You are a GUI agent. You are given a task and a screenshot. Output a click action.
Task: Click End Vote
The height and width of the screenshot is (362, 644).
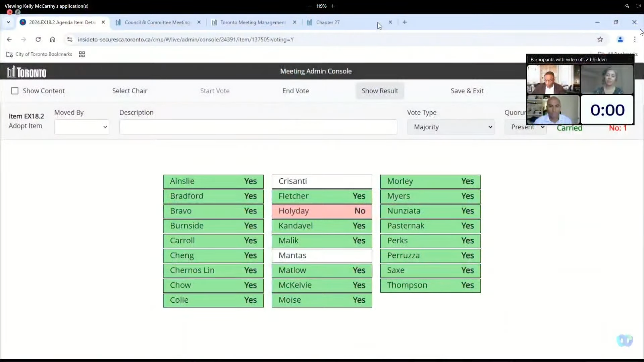pyautogui.click(x=296, y=91)
